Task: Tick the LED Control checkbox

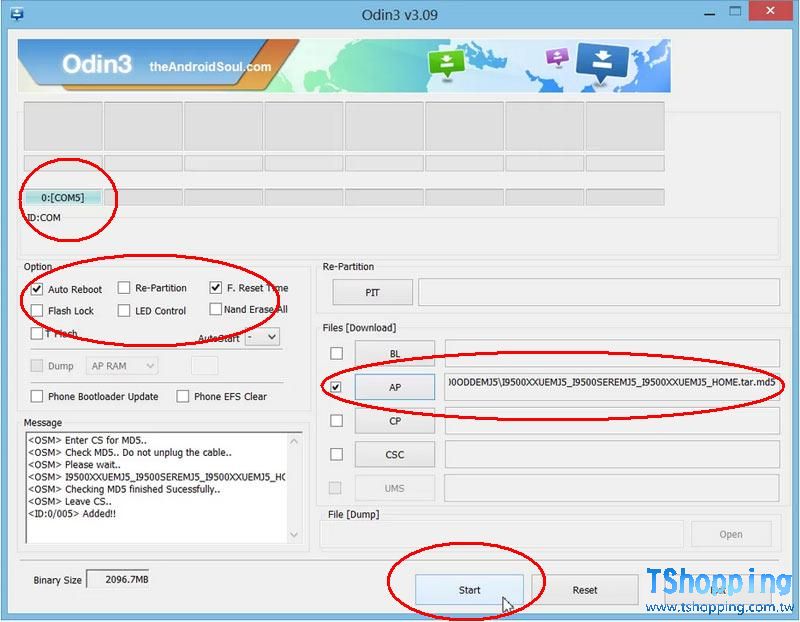Action: click(x=123, y=310)
